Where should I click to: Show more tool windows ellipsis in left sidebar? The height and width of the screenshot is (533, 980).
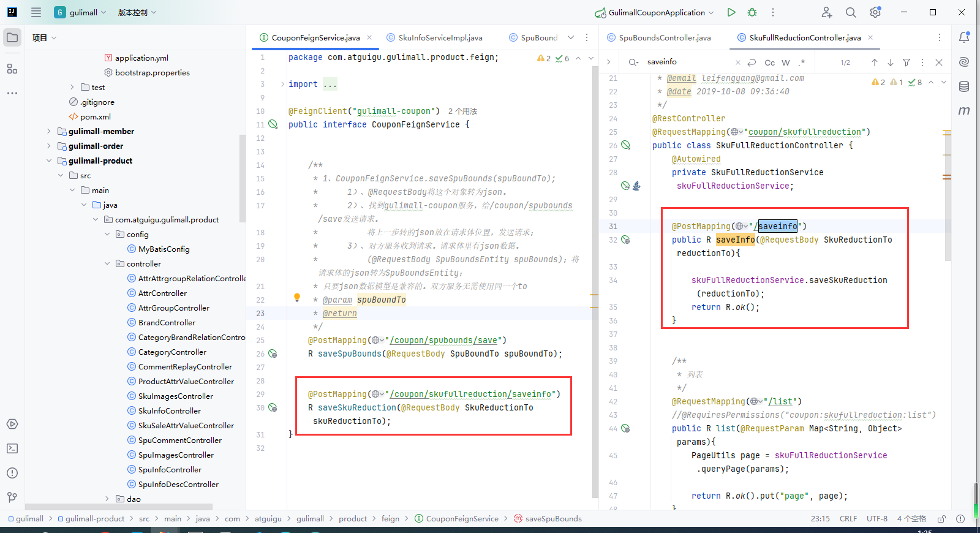(x=12, y=93)
